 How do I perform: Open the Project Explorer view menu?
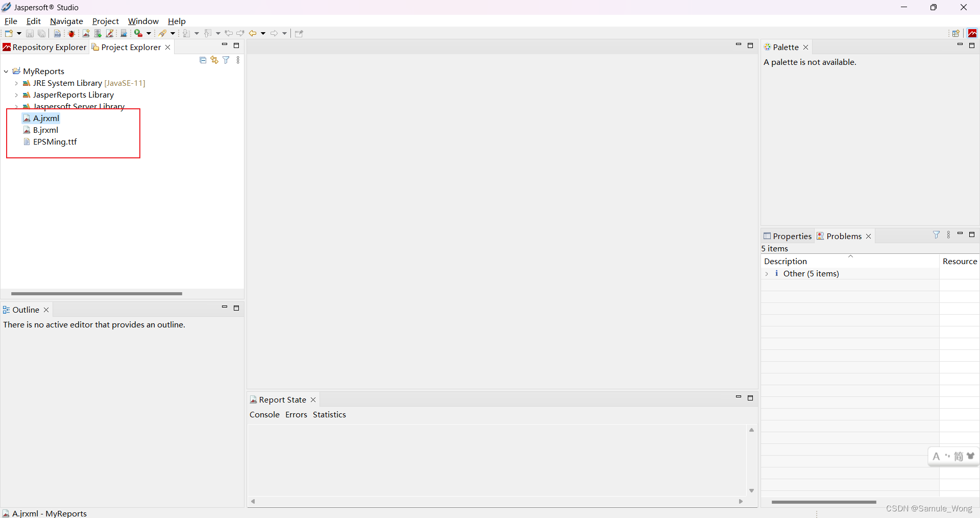tap(238, 60)
